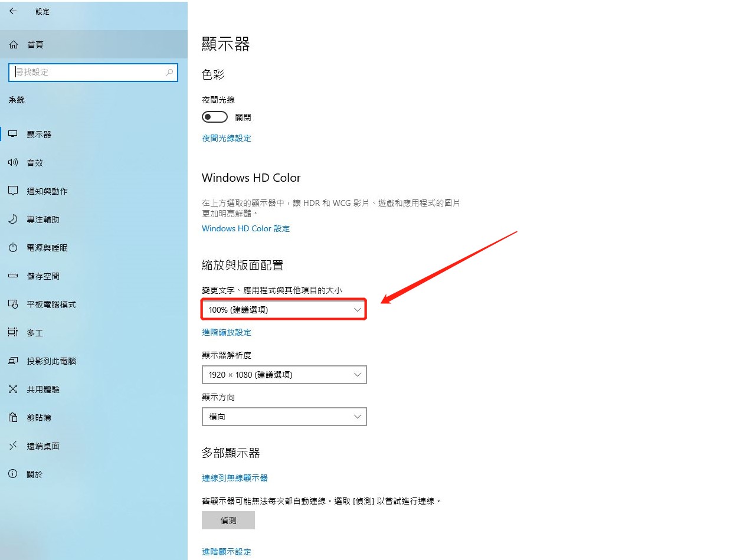Screen dimensions: 753x560
Task: Click the home icon beside 首頁
Action: [14, 45]
